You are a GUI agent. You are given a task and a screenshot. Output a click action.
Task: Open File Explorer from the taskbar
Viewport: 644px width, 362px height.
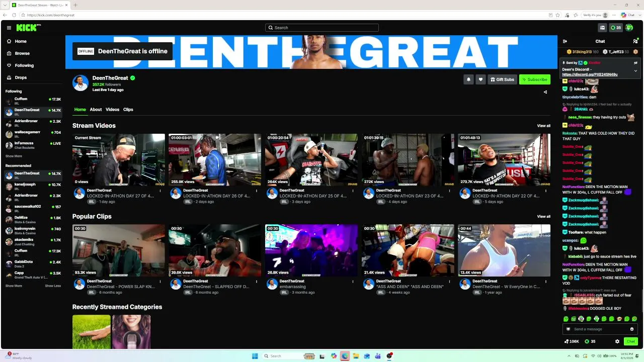(x=356, y=356)
